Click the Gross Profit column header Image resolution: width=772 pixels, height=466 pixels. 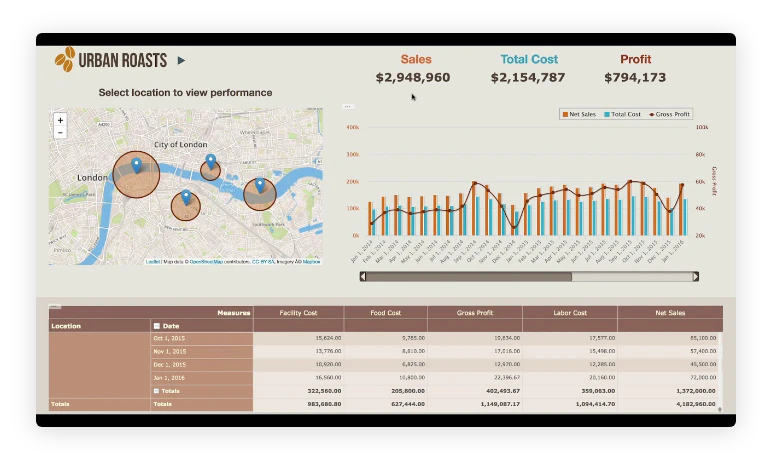pyautogui.click(x=475, y=313)
